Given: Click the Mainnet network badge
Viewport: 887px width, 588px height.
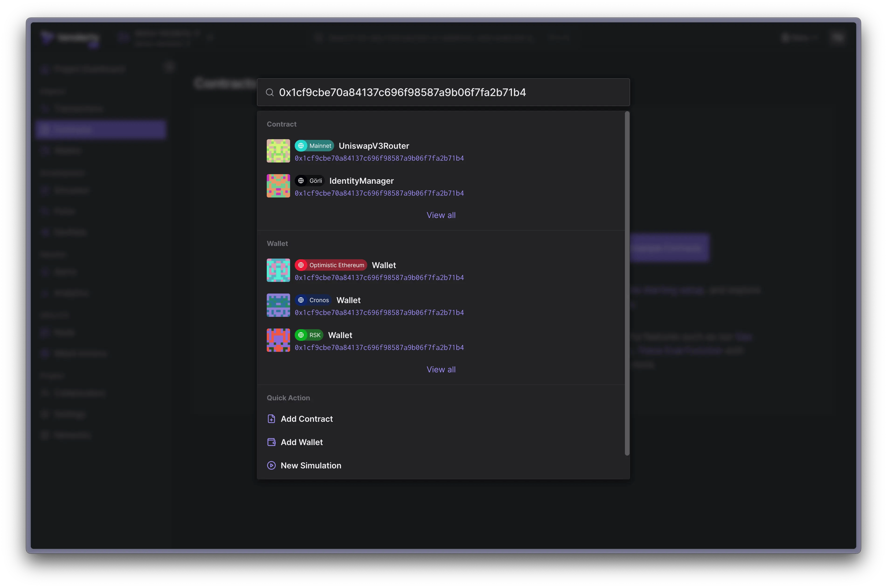Looking at the screenshot, I should pyautogui.click(x=314, y=146).
